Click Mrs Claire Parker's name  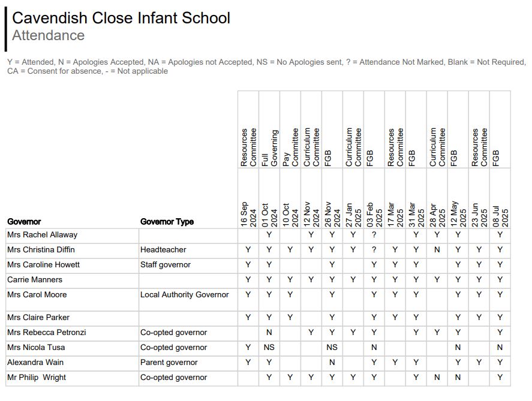38,318
